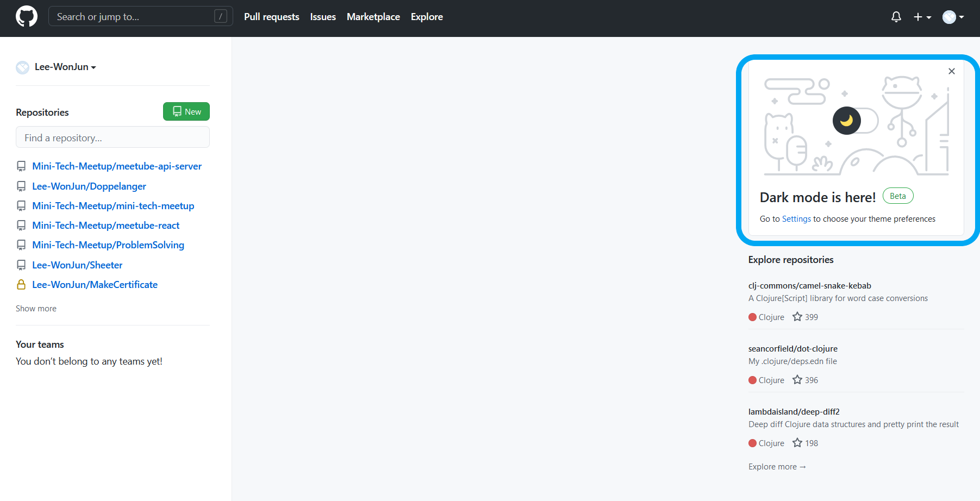This screenshot has height=501, width=980.
Task: Click the Lee-WonJun avatar in sidebar
Action: click(x=23, y=67)
